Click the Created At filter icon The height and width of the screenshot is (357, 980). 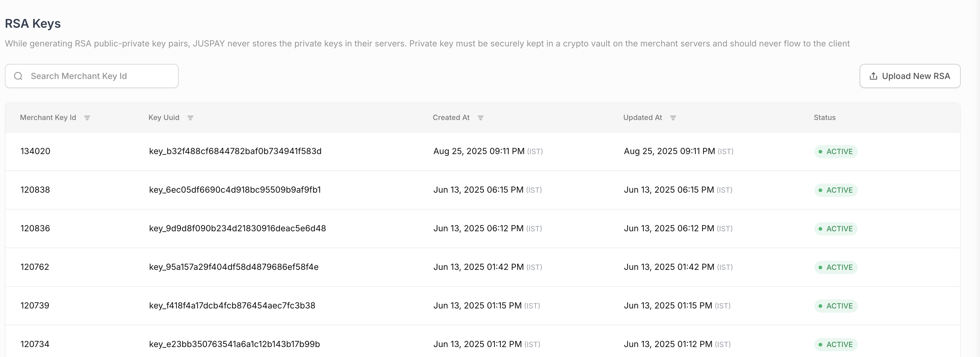[x=480, y=118]
